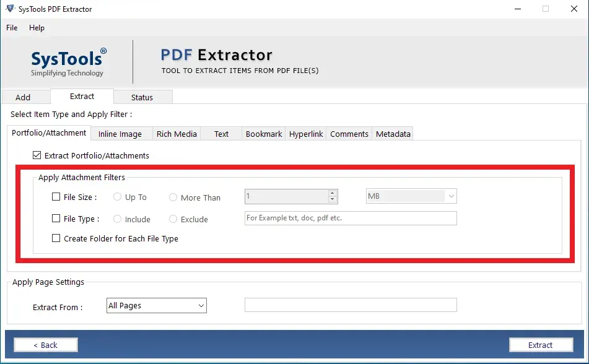
Task: Open the File menu
Action: pos(12,28)
